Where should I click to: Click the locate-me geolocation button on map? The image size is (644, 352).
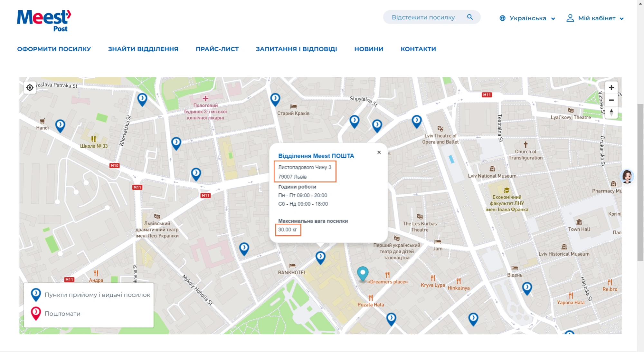pos(30,87)
